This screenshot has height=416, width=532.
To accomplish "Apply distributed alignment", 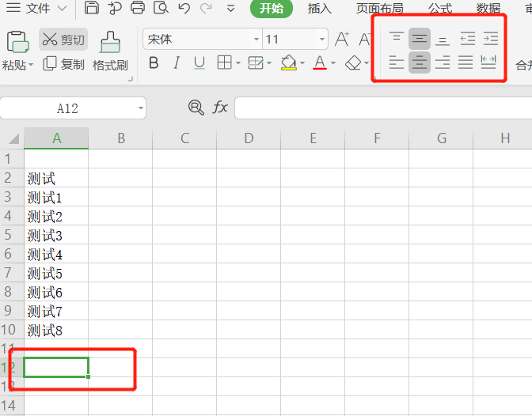I will click(x=488, y=62).
